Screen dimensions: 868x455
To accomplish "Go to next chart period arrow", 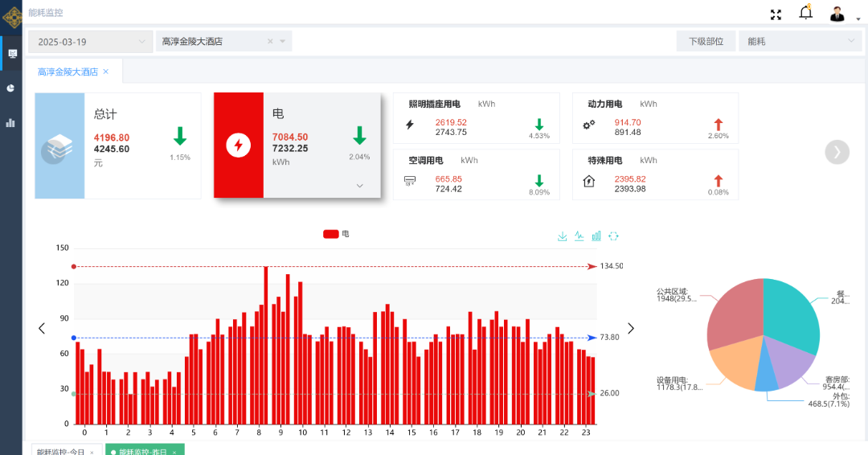I will tap(631, 328).
